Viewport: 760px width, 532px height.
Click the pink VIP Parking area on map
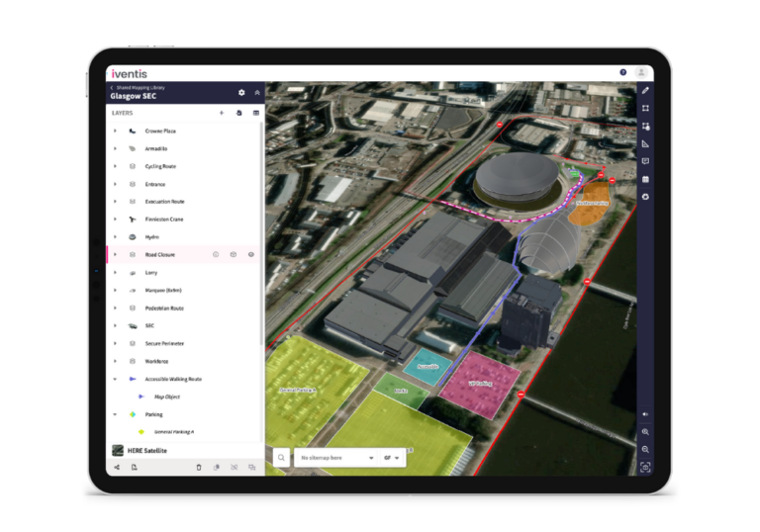(x=479, y=384)
